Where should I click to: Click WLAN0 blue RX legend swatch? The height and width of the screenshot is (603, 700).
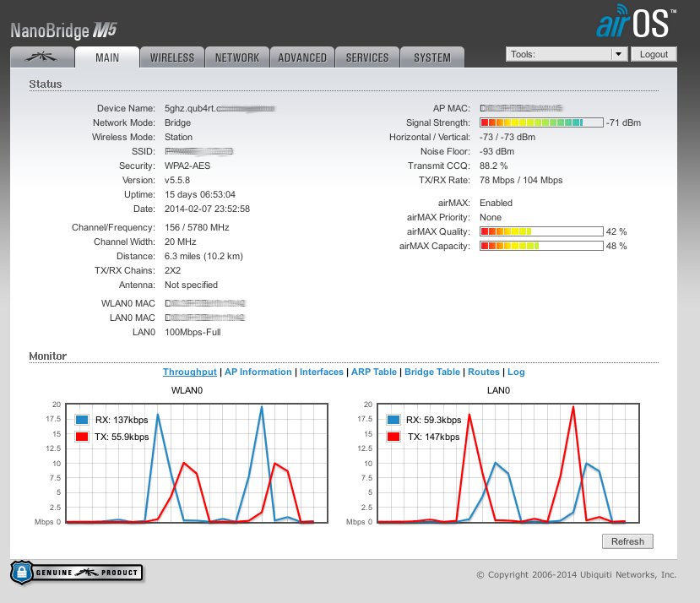point(82,420)
